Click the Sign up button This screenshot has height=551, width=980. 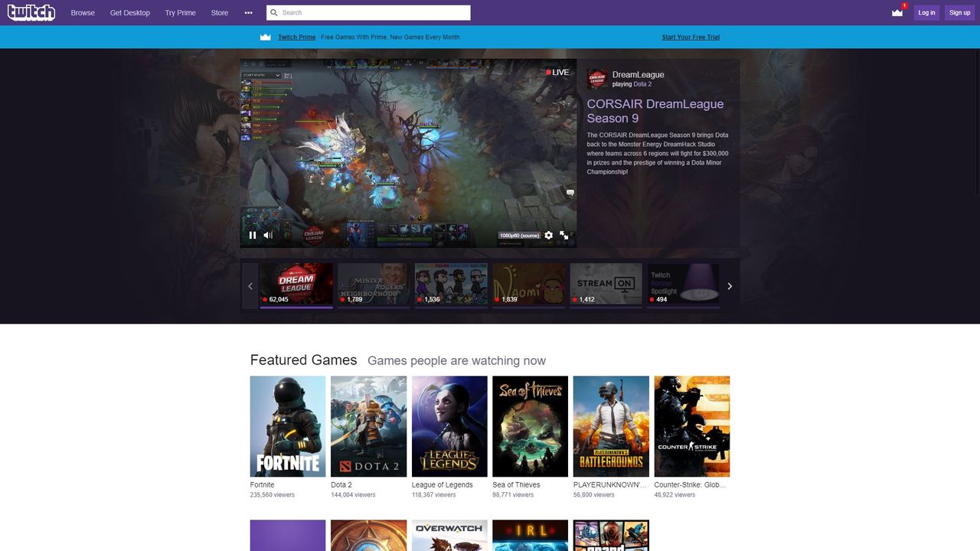point(959,12)
